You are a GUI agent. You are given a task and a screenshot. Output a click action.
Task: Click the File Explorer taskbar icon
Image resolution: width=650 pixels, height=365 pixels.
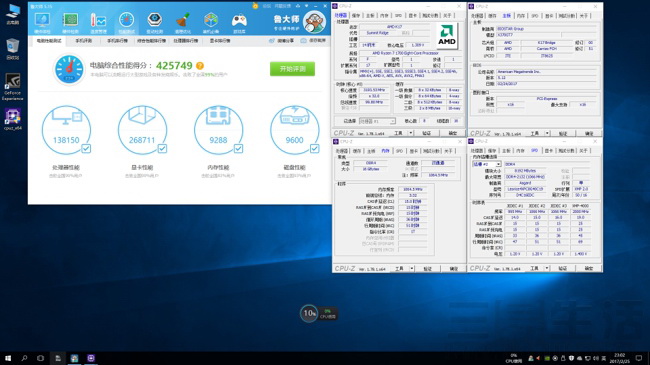(58, 358)
